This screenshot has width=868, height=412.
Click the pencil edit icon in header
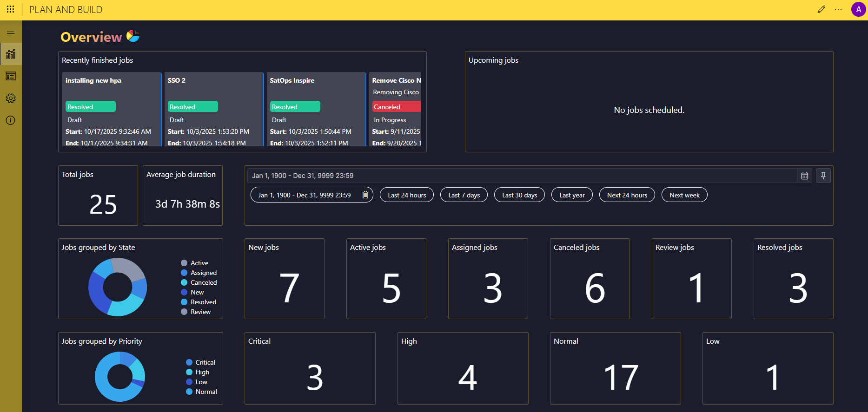822,9
